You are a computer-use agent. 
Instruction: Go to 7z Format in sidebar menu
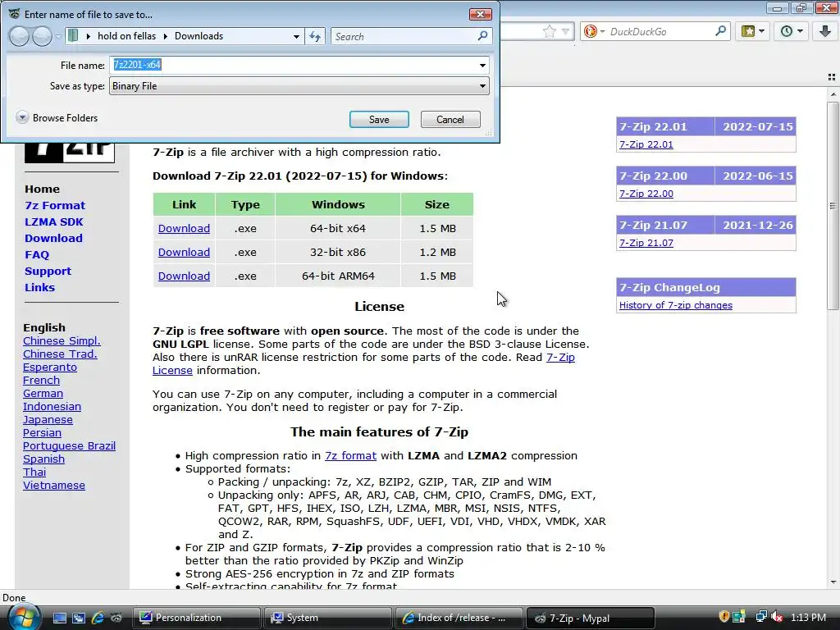(55, 205)
